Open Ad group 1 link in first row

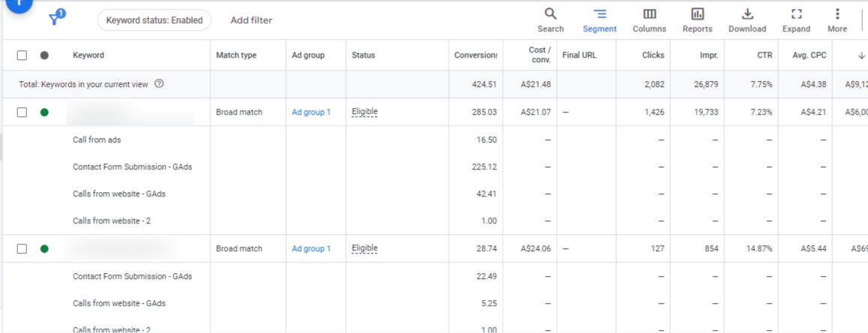tap(311, 112)
